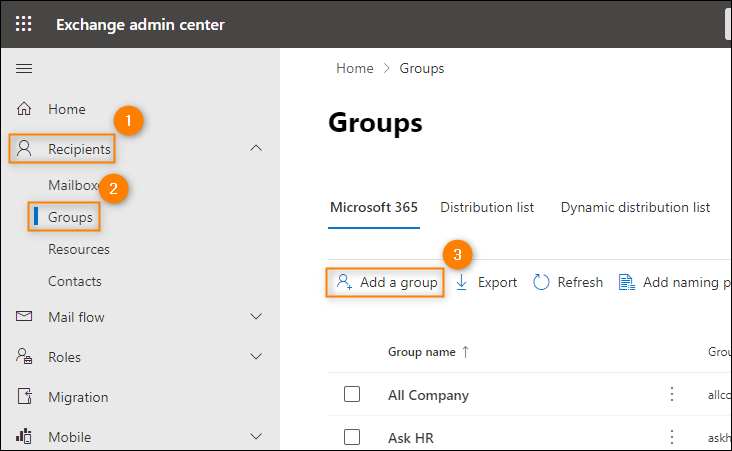
Task: Select the Ask HR checkbox
Action: click(352, 437)
